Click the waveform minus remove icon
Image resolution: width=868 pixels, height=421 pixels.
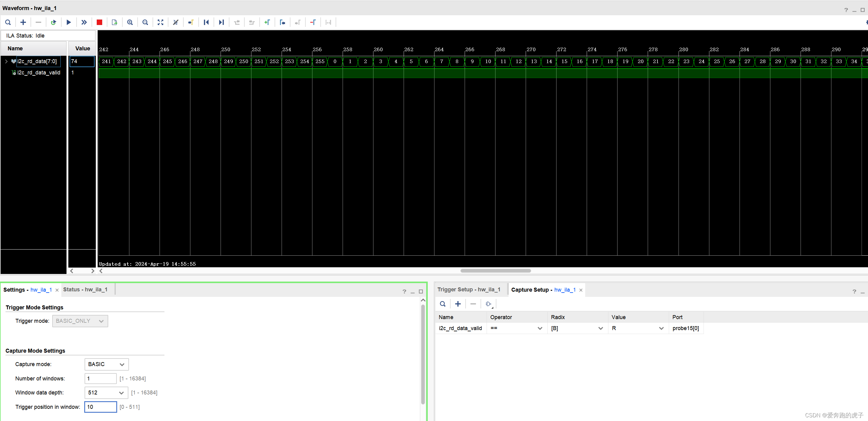pos(38,22)
